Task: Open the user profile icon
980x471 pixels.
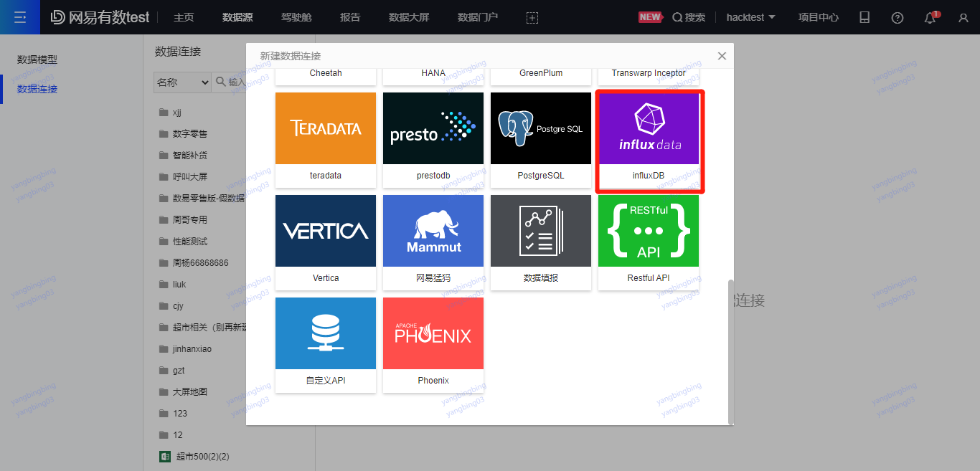Action: click(x=963, y=17)
